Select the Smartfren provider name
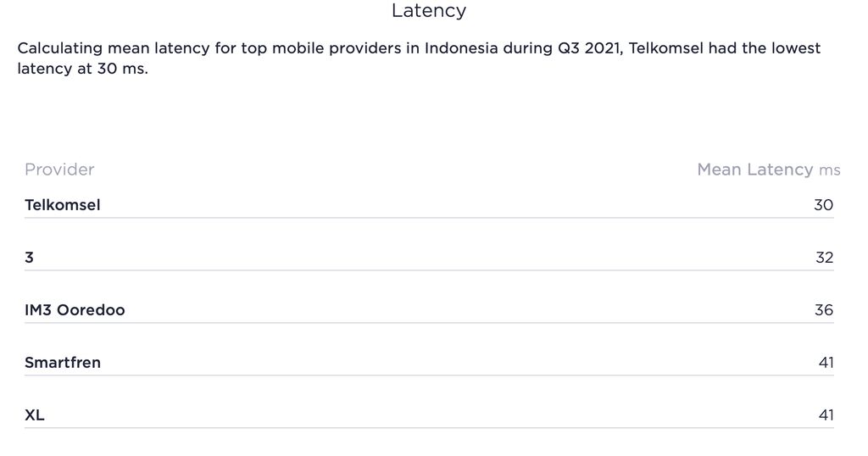The image size is (868, 456). click(x=63, y=363)
